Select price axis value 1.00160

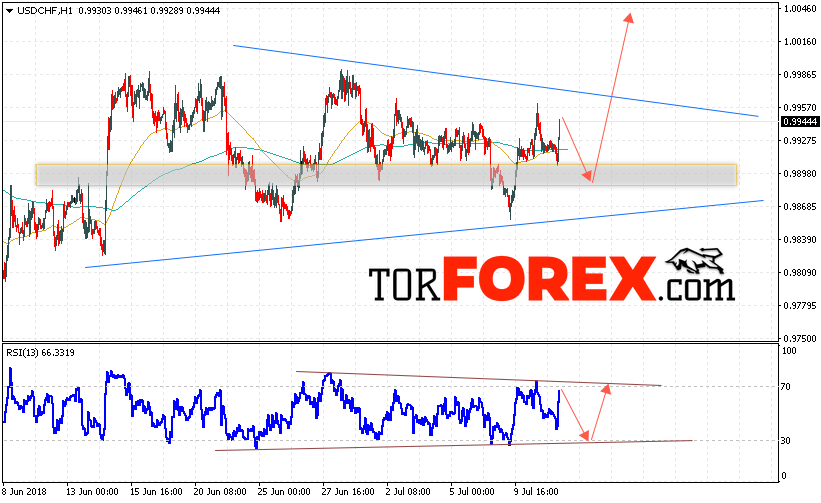point(800,41)
